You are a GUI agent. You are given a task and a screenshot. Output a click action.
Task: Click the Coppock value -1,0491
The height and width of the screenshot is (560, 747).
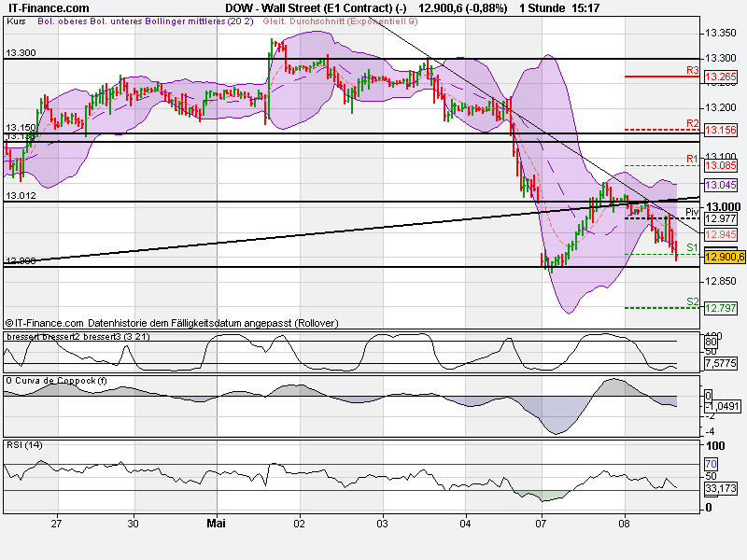click(722, 406)
